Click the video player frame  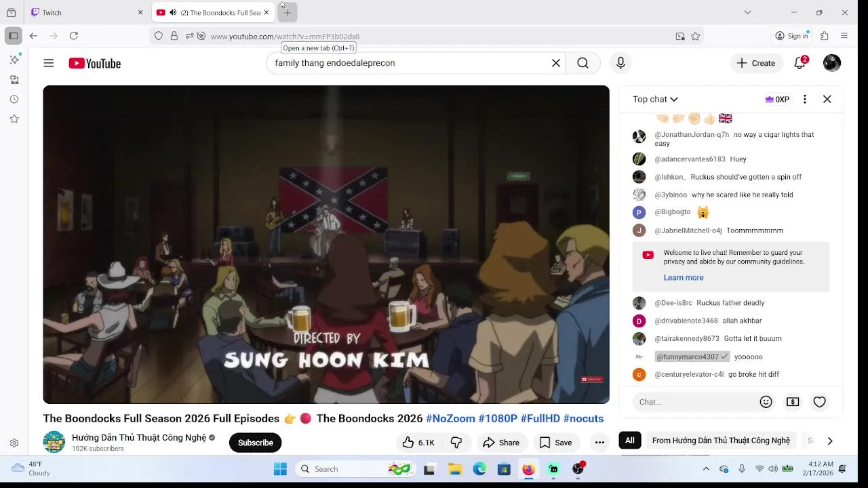pos(326,244)
